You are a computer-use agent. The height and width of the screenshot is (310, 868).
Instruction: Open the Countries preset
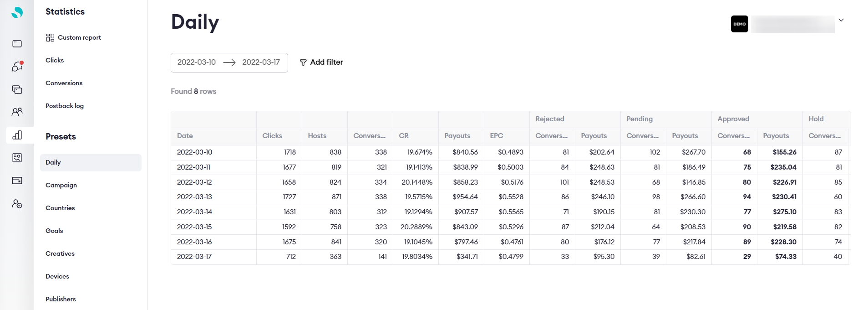[60, 208]
